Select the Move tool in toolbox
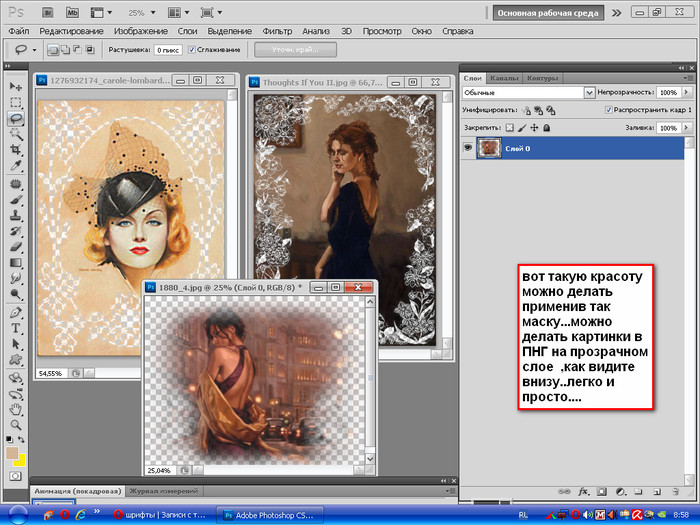This screenshot has width=700, height=525. click(x=16, y=86)
